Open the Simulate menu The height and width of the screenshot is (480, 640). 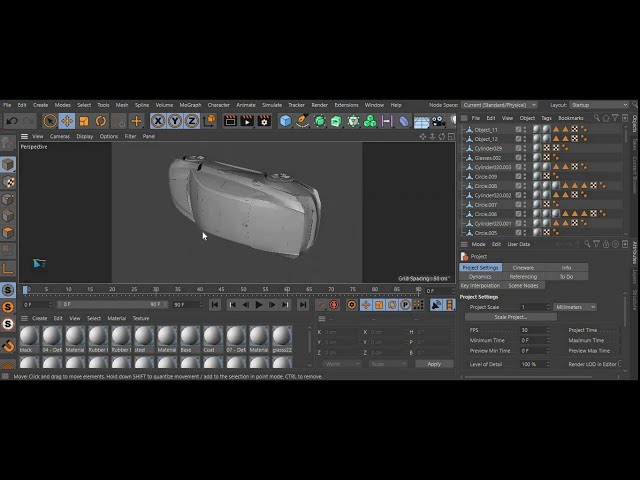pos(272,105)
